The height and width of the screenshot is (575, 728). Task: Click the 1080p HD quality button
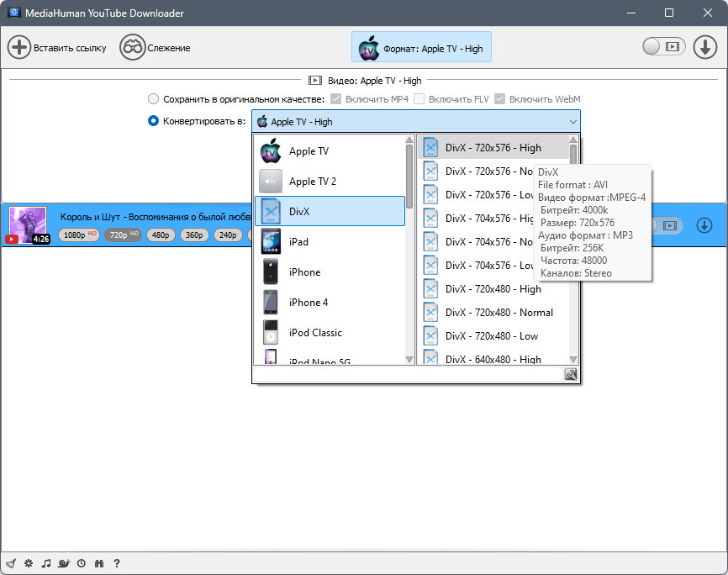(x=79, y=235)
